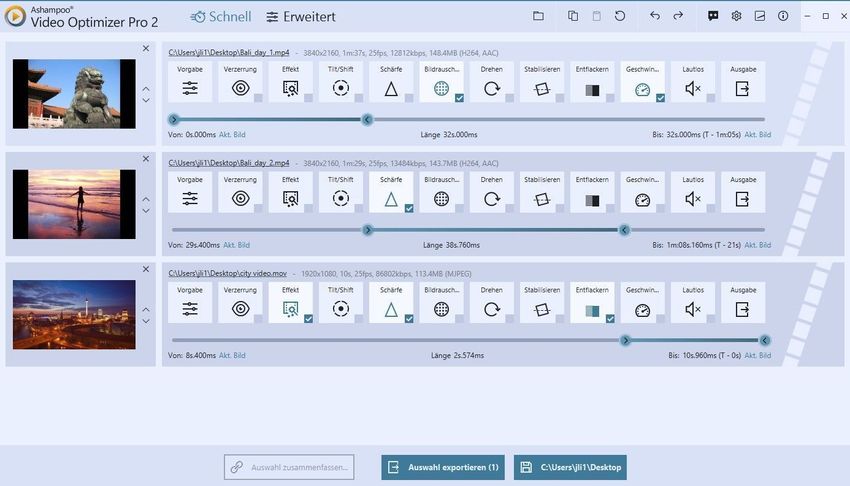This screenshot has width=850, height=486.
Task: Uncheck Bildrauschen checkbox for Bali_day_1.mp4
Action: click(x=459, y=98)
